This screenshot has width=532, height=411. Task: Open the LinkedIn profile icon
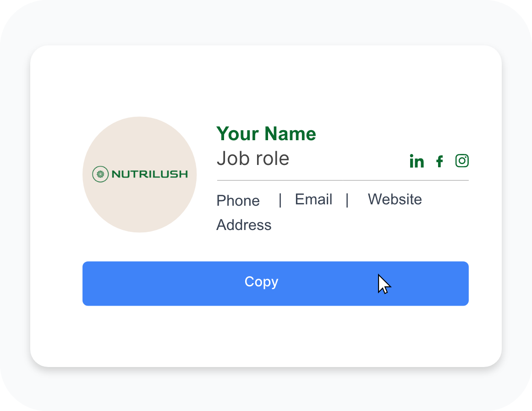click(x=417, y=161)
